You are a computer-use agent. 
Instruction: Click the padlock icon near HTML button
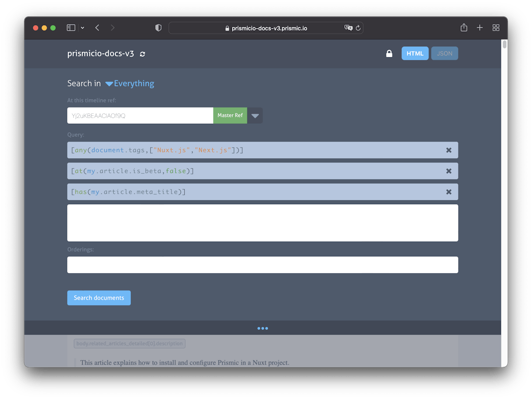[x=389, y=53]
